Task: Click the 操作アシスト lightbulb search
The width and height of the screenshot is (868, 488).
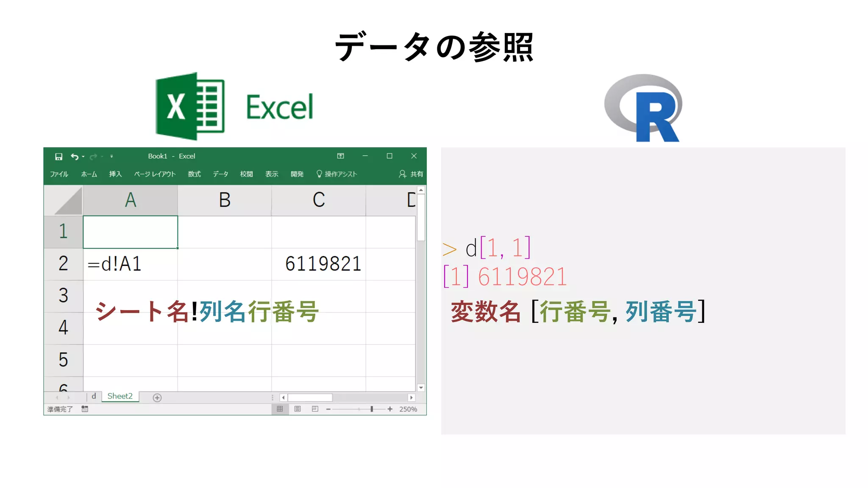Action: click(x=337, y=174)
